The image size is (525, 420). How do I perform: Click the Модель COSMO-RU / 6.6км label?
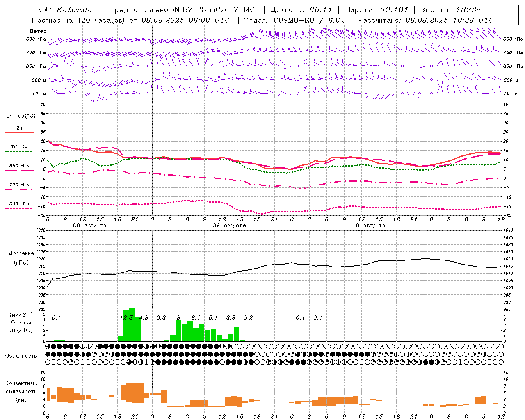[x=296, y=20]
